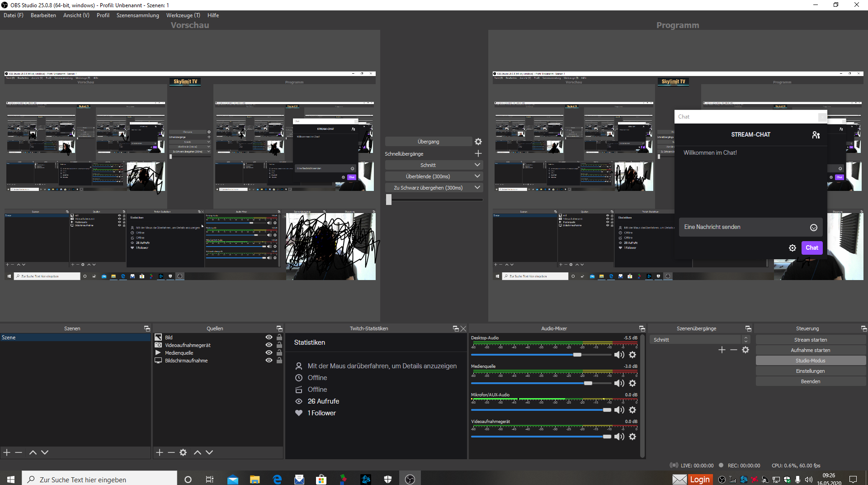This screenshot has height=485, width=868.
Task: Open the transition settings gear next to Übergang
Action: (478, 142)
